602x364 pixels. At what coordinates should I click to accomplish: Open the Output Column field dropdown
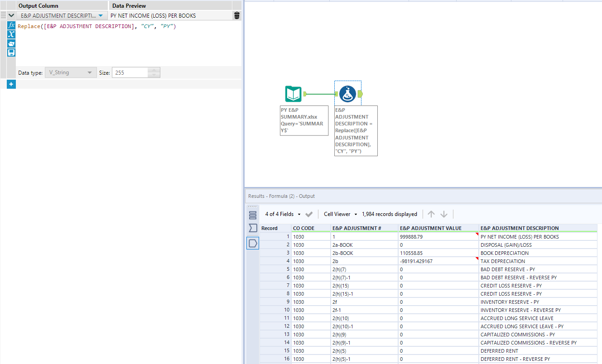tap(101, 16)
